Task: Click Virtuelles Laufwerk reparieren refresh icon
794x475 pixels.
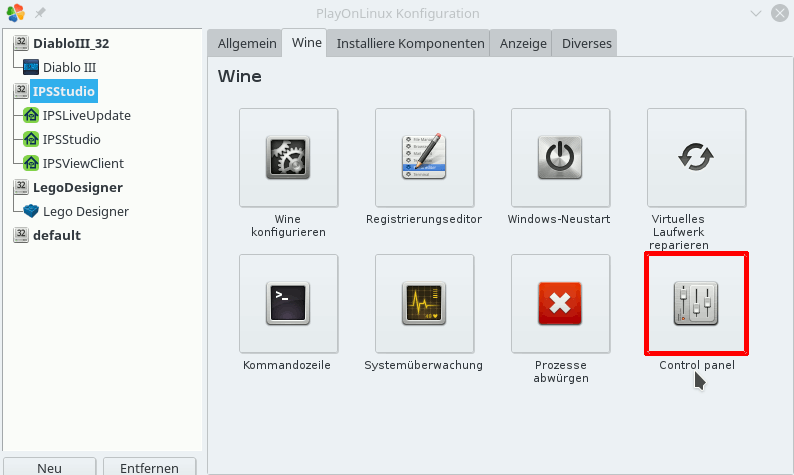Action: [x=696, y=157]
